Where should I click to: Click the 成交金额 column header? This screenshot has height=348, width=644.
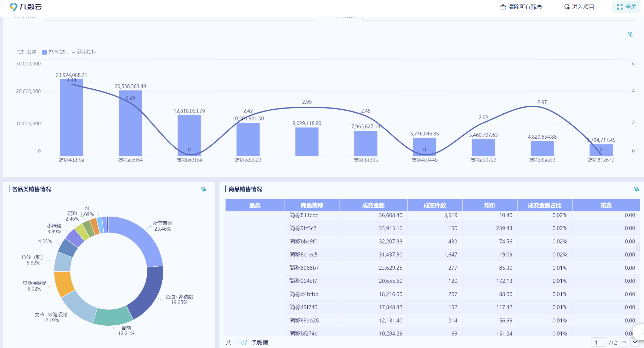pyautogui.click(x=373, y=205)
